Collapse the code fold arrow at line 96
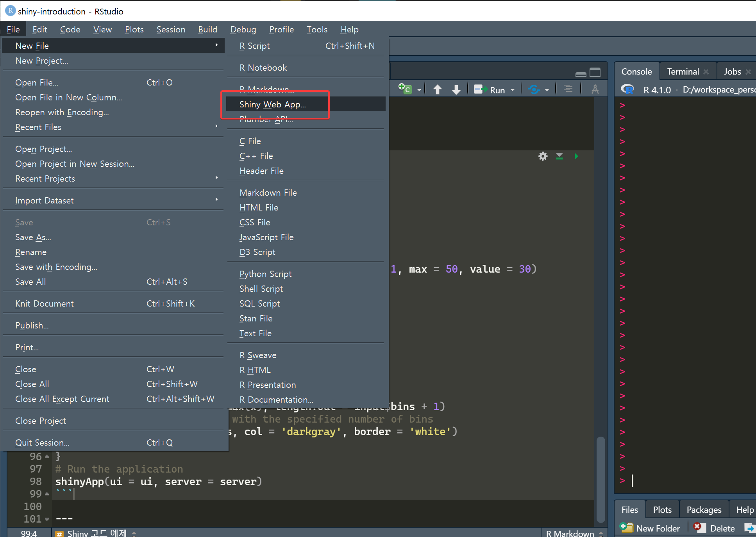756x537 pixels. point(47,457)
